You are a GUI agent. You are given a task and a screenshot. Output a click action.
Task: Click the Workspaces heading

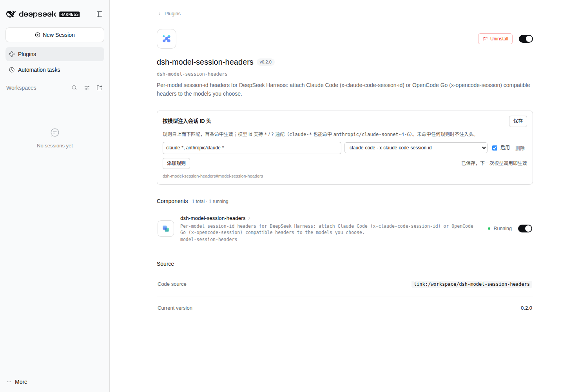tap(21, 88)
